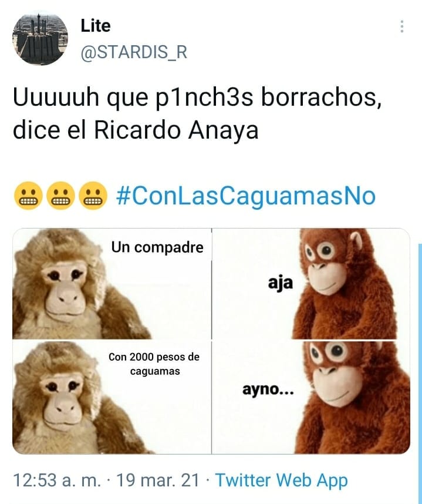Image resolution: width=422 pixels, height=504 pixels.
Task: Click the blue vertical scrollbar beside the images
Action: 420,349
